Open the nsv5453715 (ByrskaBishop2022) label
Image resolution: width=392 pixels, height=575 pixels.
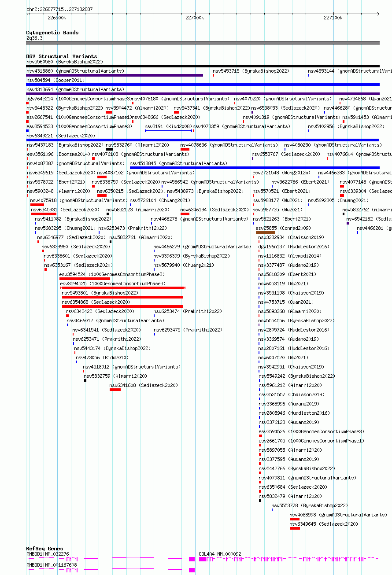click(x=251, y=71)
